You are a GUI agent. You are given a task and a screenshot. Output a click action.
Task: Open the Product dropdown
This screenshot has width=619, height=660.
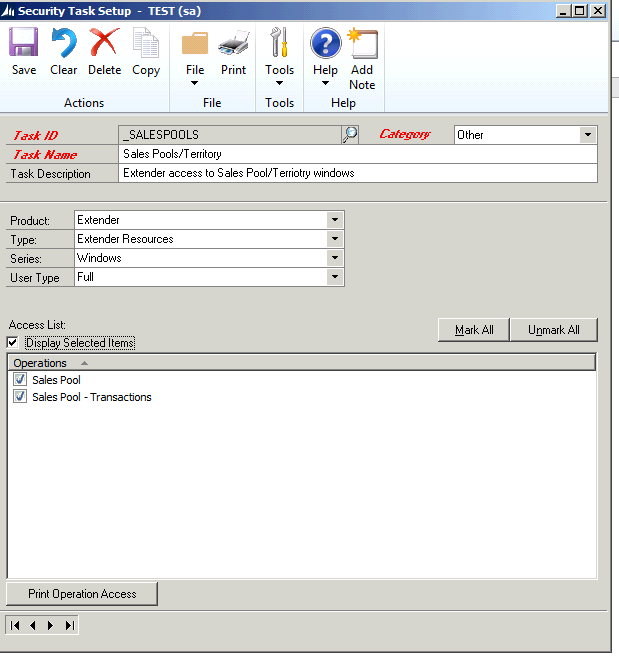point(335,220)
